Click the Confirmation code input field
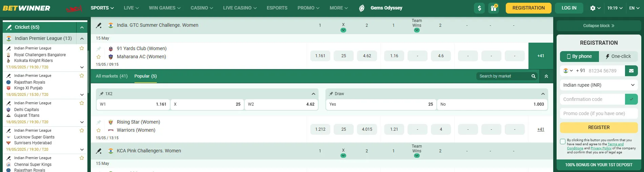Viewport: 644px width, 172px height. pyautogui.click(x=592, y=99)
